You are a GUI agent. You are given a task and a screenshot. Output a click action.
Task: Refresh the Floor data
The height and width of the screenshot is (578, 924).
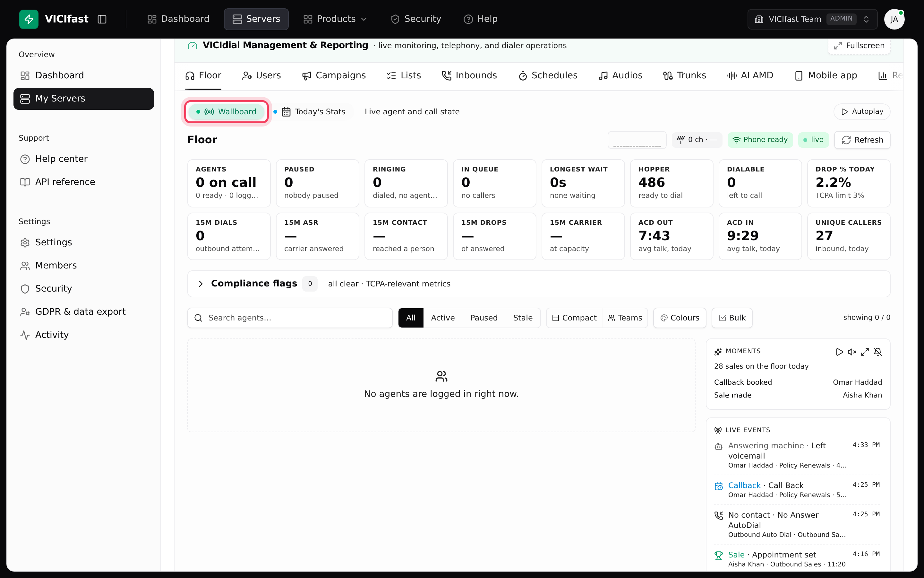point(862,140)
